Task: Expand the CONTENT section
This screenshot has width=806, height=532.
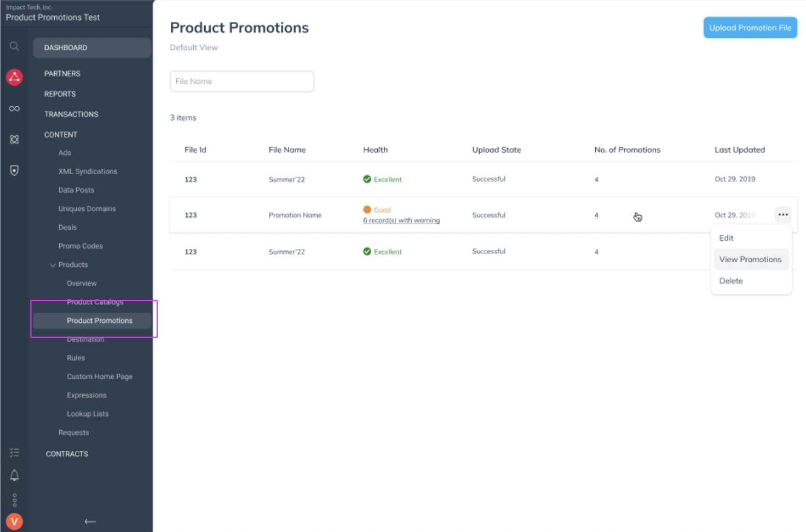Action: [x=60, y=134]
